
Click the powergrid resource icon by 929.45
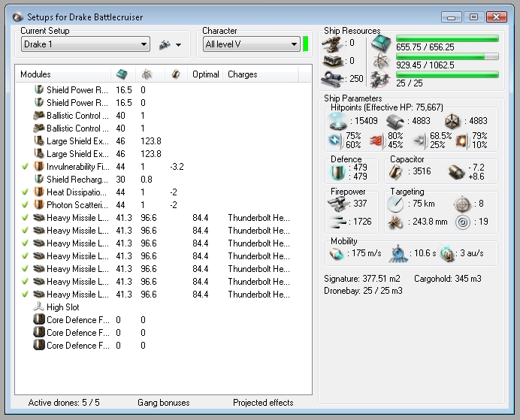pos(381,62)
